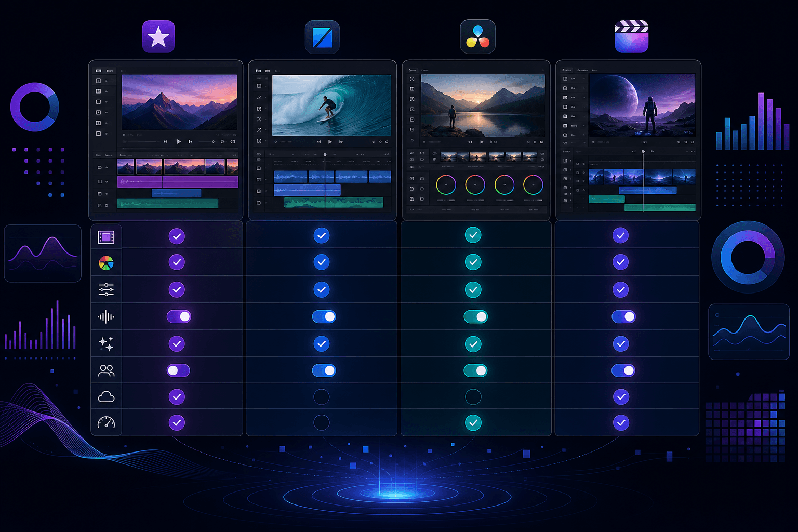Click the pen tool in surfer editor sidebar
Viewport: 798px width, 532px height.
coord(259,97)
